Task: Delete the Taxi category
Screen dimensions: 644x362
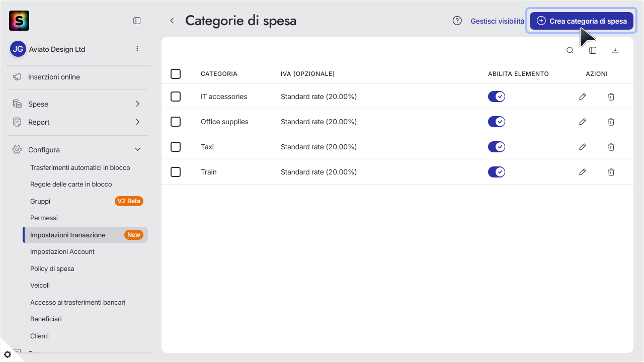Action: pos(611,147)
